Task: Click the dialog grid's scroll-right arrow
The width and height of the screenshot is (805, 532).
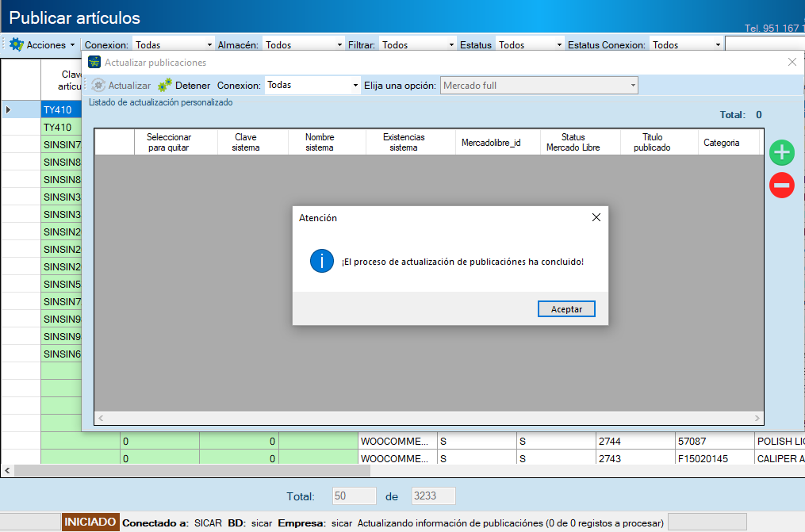Action: click(x=757, y=418)
